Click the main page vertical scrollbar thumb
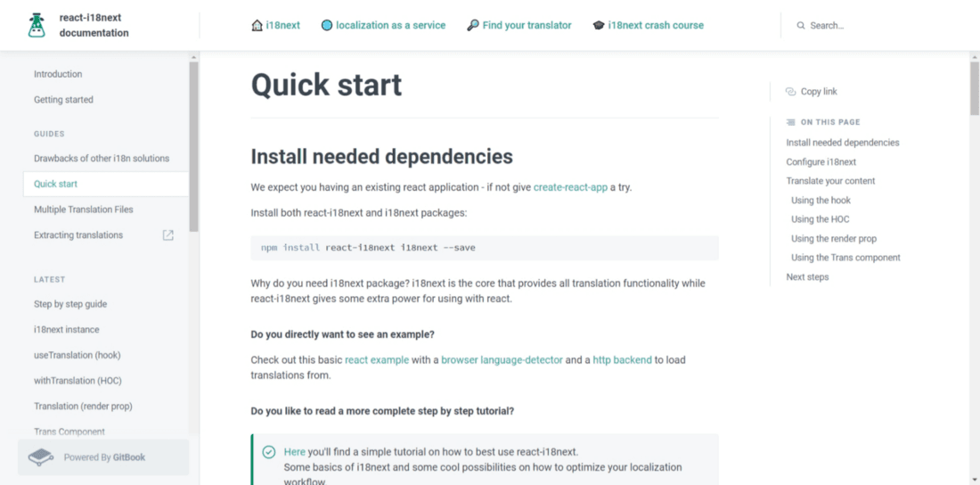980x485 pixels. pos(975,88)
